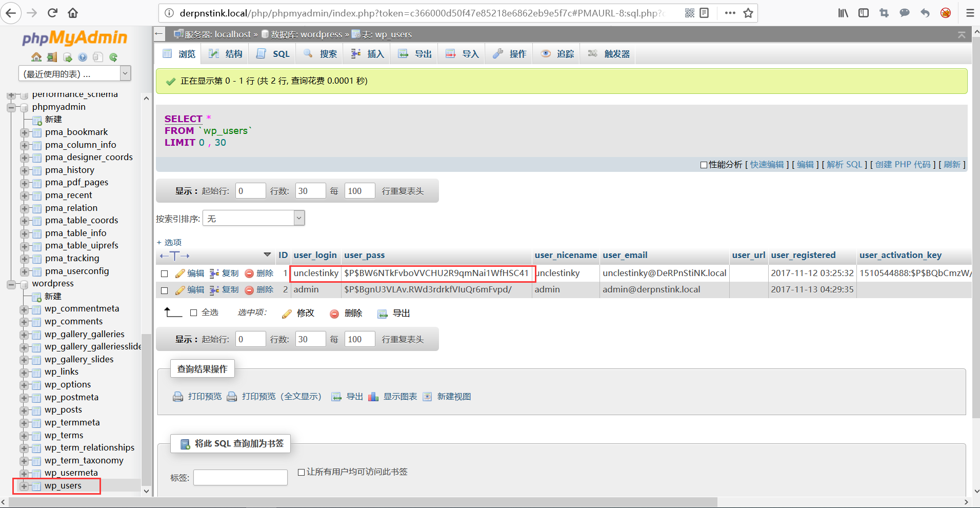Reload navigation panel green icon
980x508 pixels.
pos(113,57)
